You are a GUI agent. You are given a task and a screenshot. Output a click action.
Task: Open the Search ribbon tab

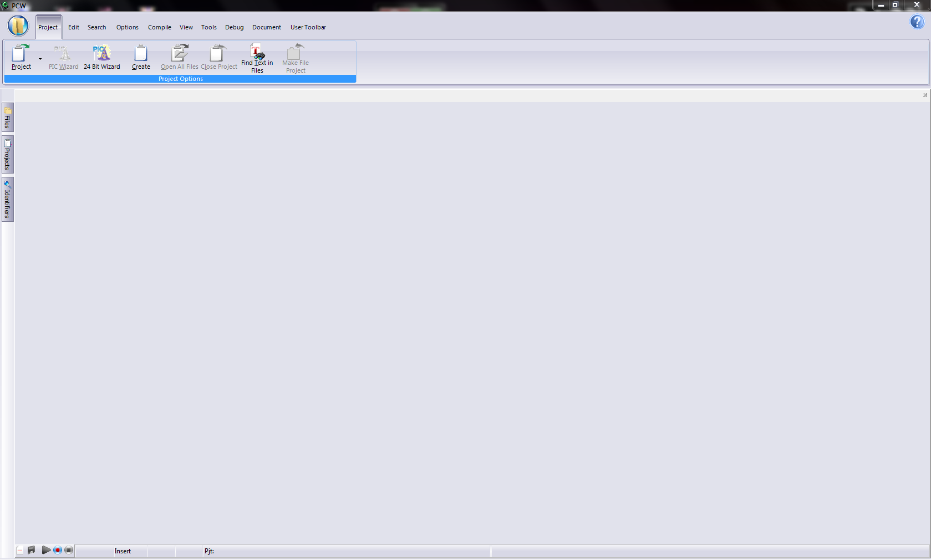tap(97, 27)
